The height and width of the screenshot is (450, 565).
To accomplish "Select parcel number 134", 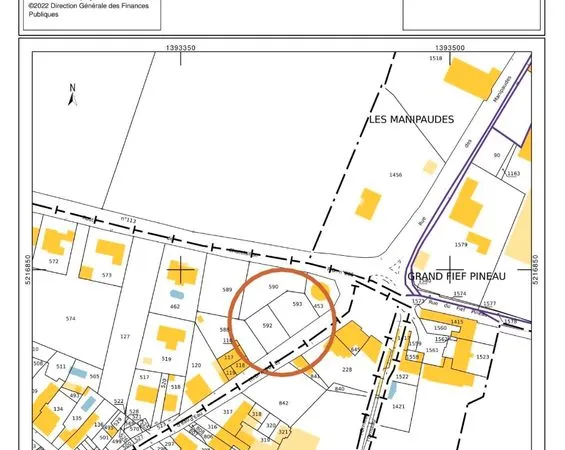I will (58, 409).
